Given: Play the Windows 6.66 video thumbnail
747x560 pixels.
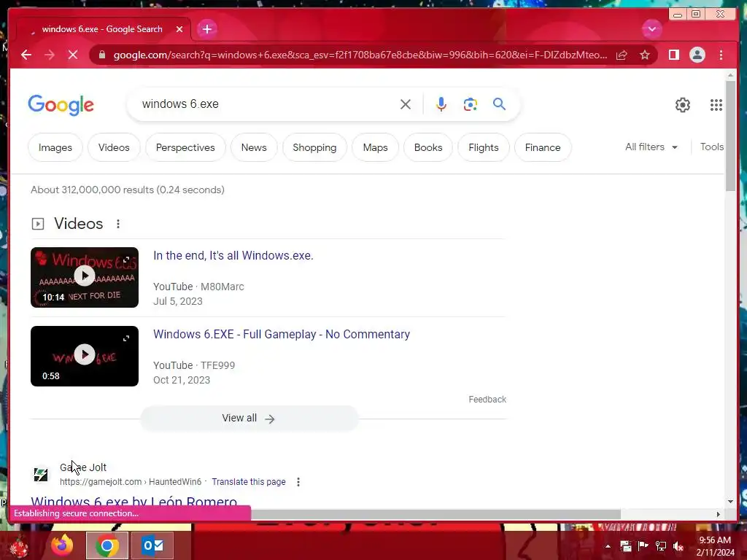Looking at the screenshot, I should 85,277.
